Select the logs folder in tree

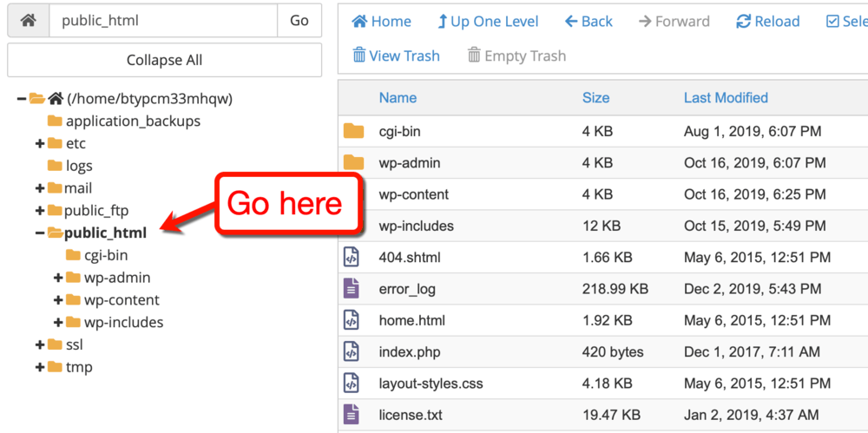(79, 166)
